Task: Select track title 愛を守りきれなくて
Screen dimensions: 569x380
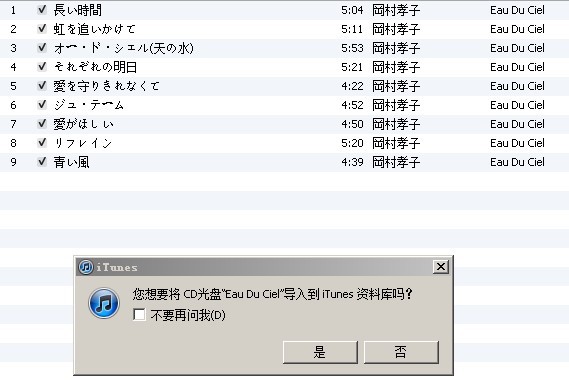Action: (106, 86)
